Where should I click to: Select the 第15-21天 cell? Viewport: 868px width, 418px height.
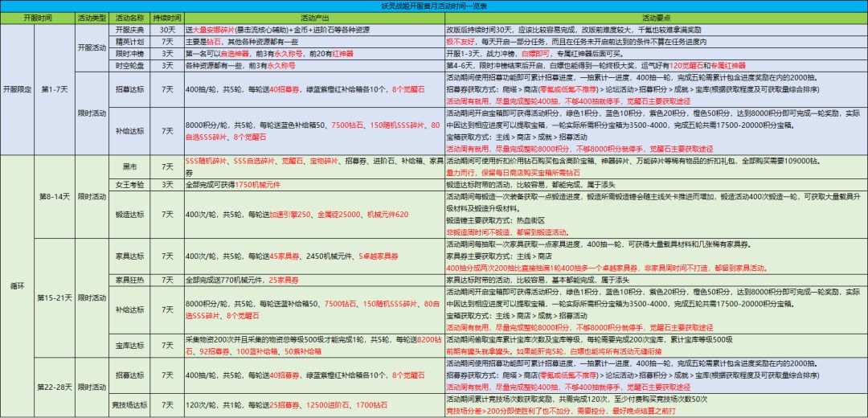click(x=55, y=298)
